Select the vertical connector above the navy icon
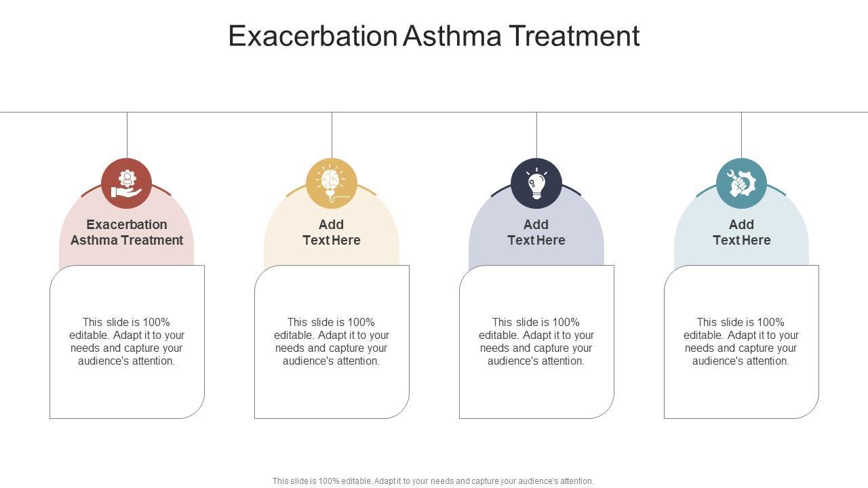 pos(536,135)
